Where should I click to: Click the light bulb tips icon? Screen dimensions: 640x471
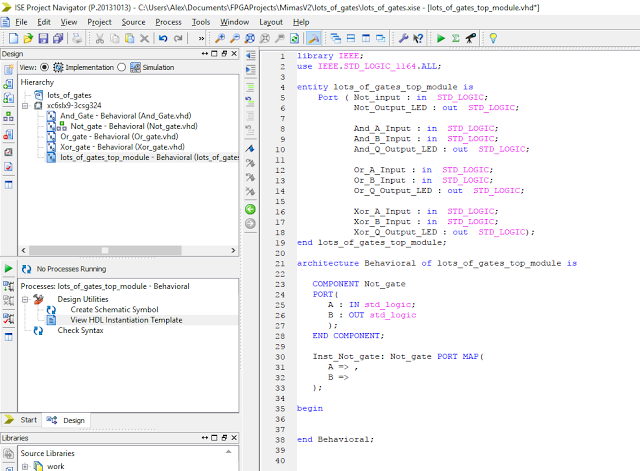click(x=492, y=38)
